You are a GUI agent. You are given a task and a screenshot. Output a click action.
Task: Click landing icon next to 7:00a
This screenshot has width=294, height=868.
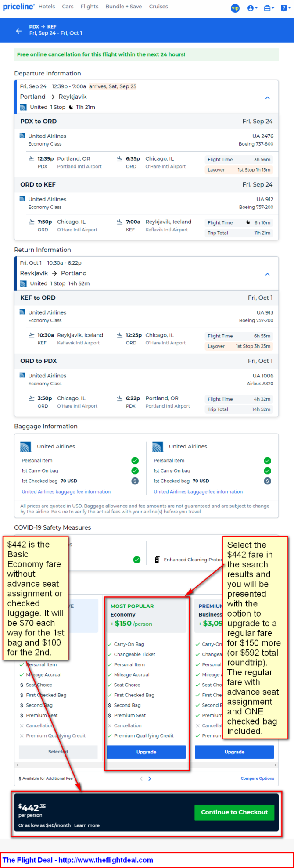click(120, 222)
